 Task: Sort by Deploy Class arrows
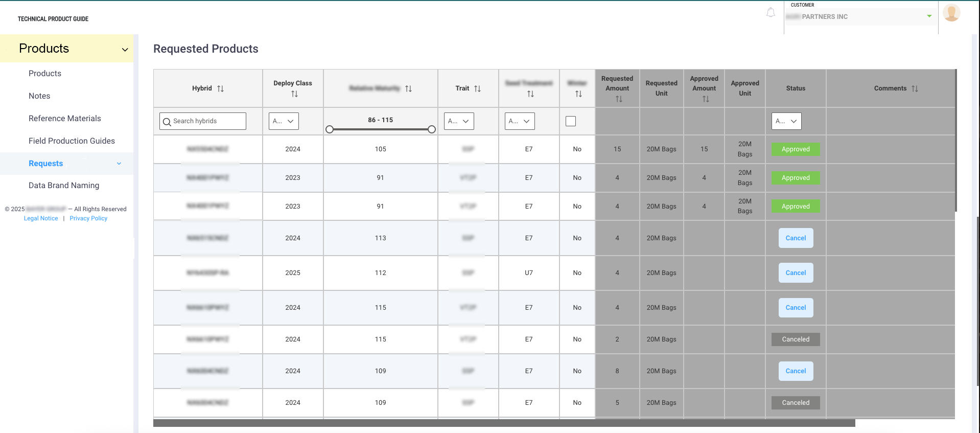pos(294,94)
